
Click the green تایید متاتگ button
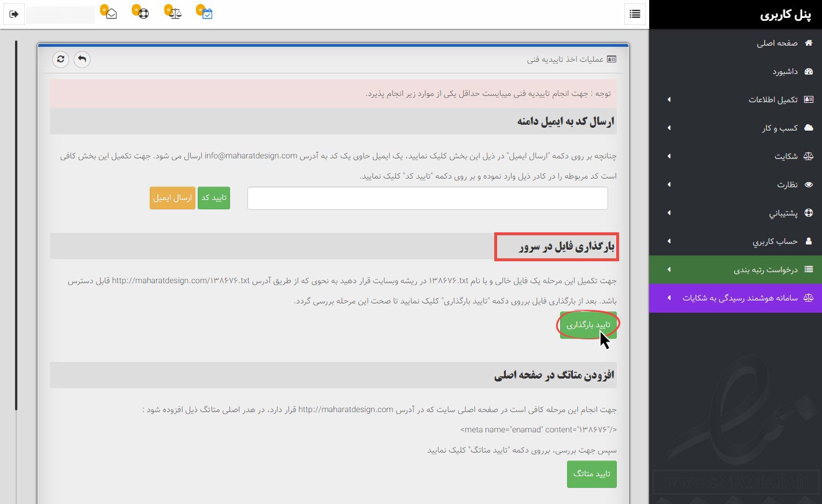tap(592, 474)
